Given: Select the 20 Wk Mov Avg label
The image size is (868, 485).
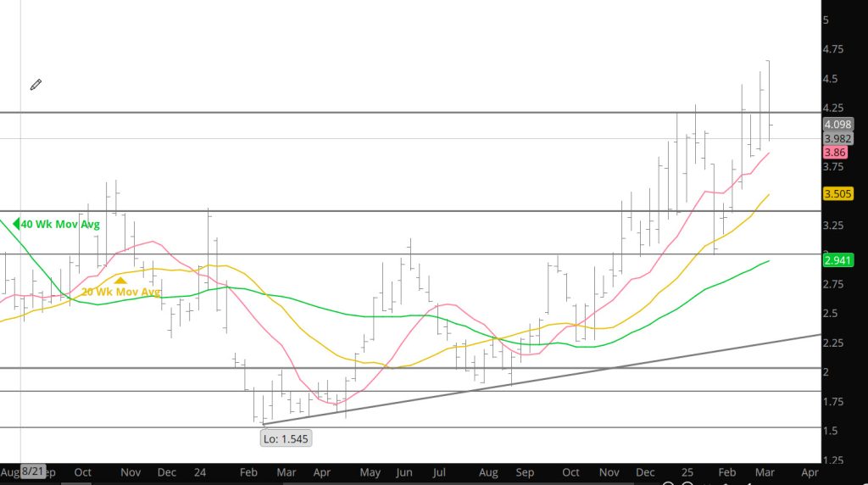Looking at the screenshot, I should [x=121, y=292].
